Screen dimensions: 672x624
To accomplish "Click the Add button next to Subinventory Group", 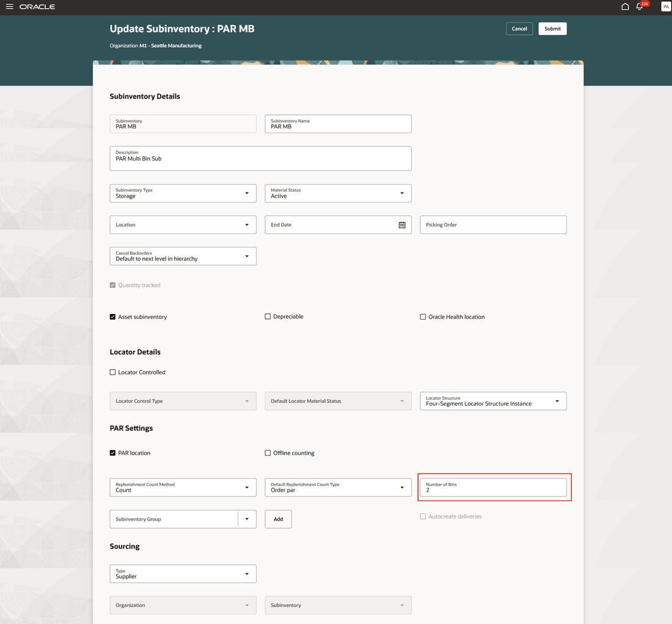I will pyautogui.click(x=278, y=519).
